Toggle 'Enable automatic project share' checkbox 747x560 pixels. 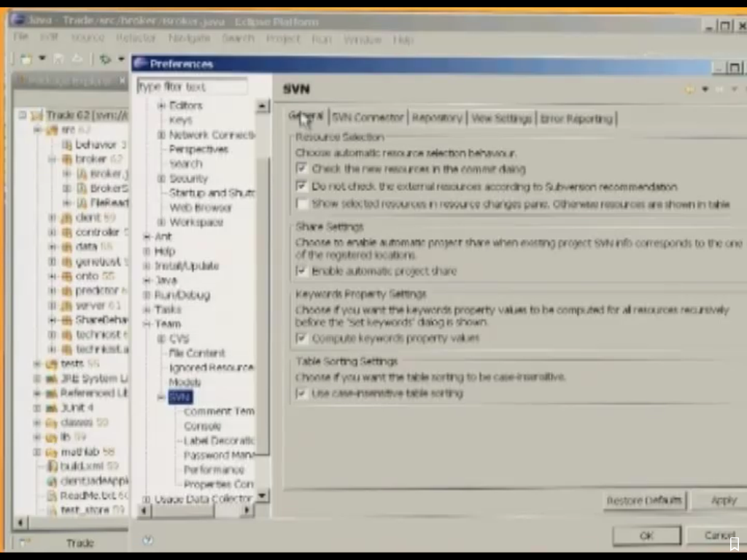coord(301,271)
